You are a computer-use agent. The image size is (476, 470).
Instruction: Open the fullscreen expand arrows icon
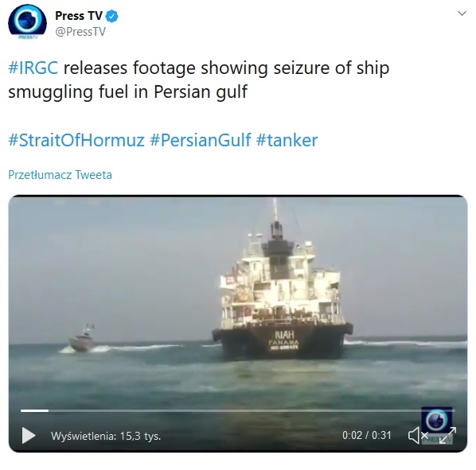(x=448, y=435)
